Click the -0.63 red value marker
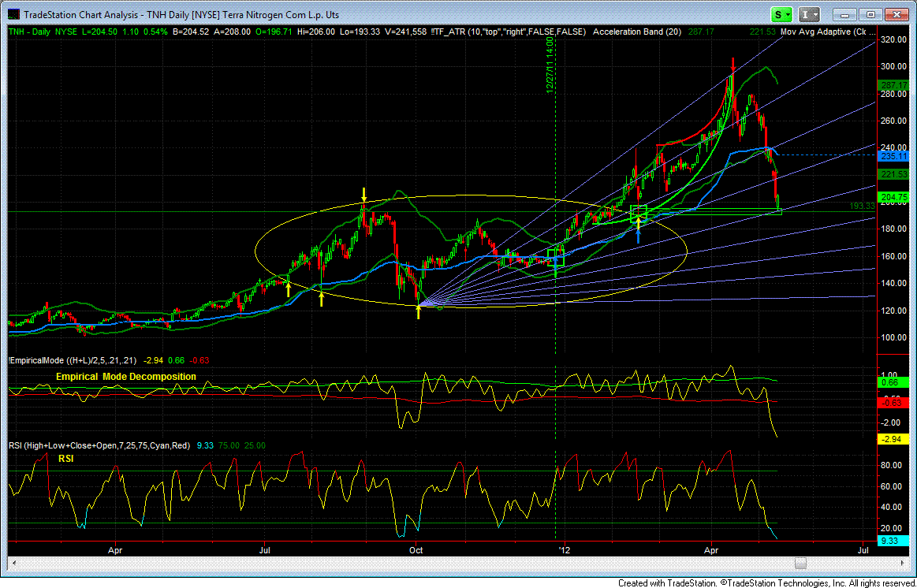 [x=893, y=403]
